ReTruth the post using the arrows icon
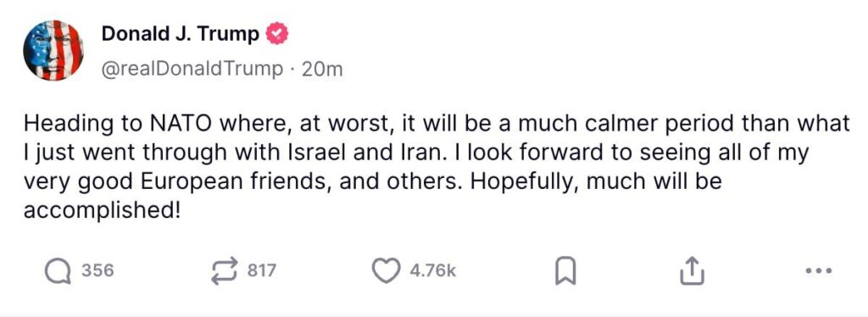This screenshot has width=868, height=317. 225,271
